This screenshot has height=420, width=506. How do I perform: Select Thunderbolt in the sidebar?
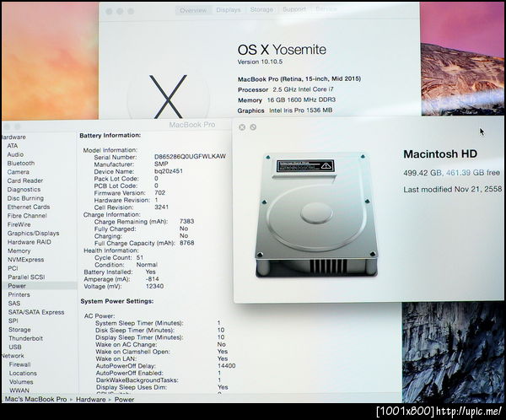25,338
